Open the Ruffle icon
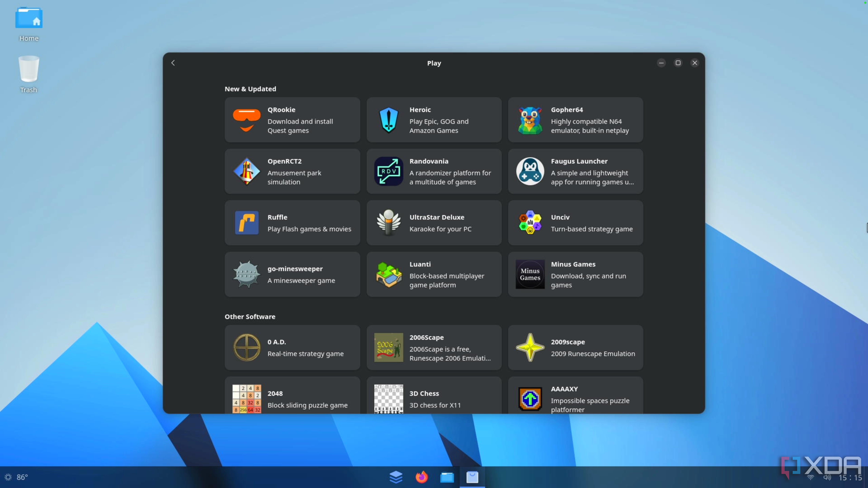Screen dimensions: 868x488 coord(247,223)
